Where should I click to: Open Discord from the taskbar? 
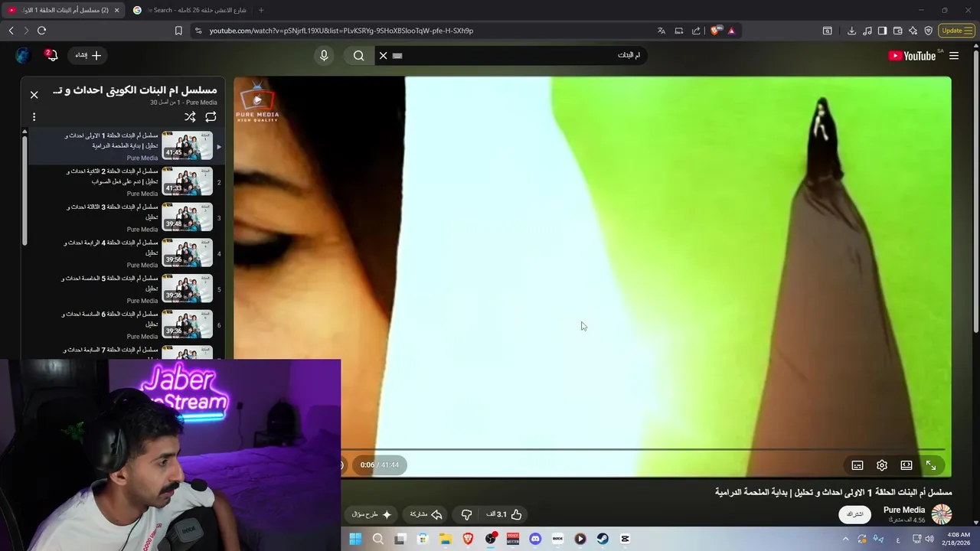(535, 539)
